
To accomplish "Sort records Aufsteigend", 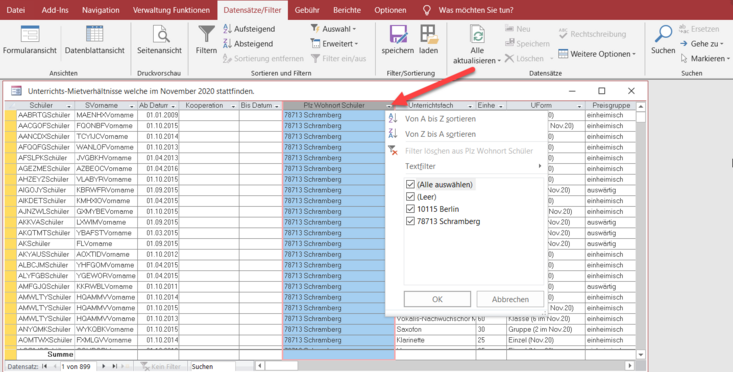I will 249,29.
